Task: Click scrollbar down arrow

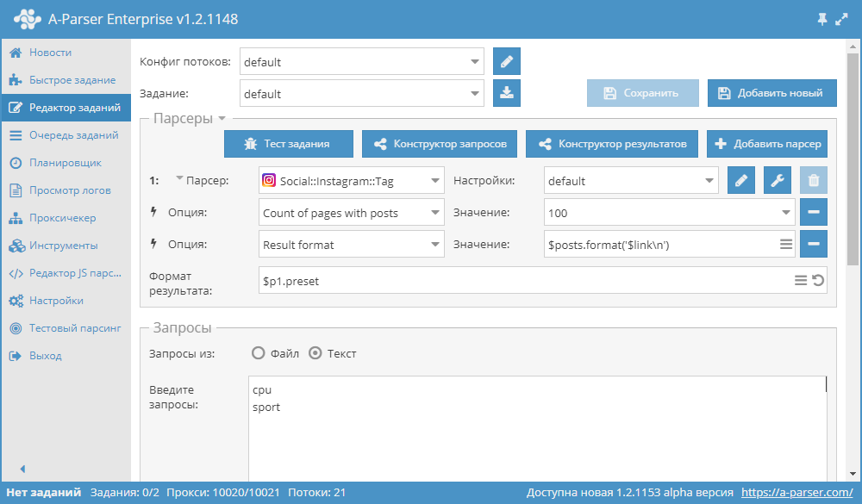Action: pos(853,474)
